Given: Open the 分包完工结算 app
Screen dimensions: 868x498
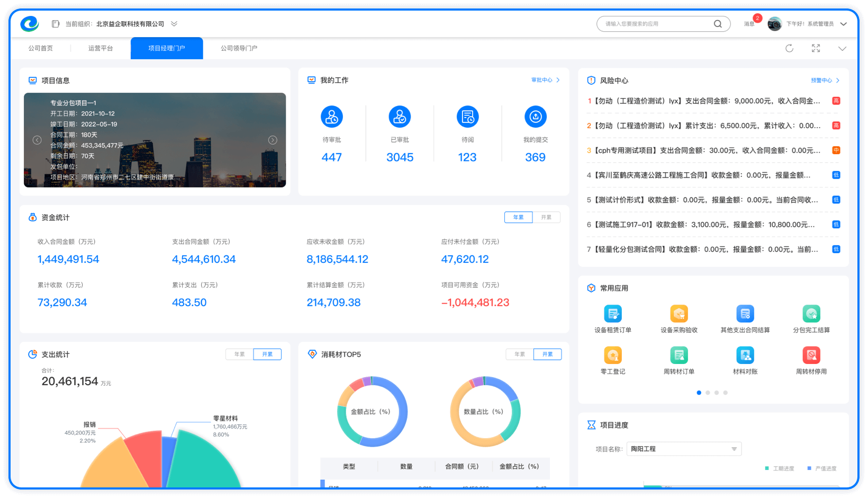Looking at the screenshot, I should pos(811,319).
